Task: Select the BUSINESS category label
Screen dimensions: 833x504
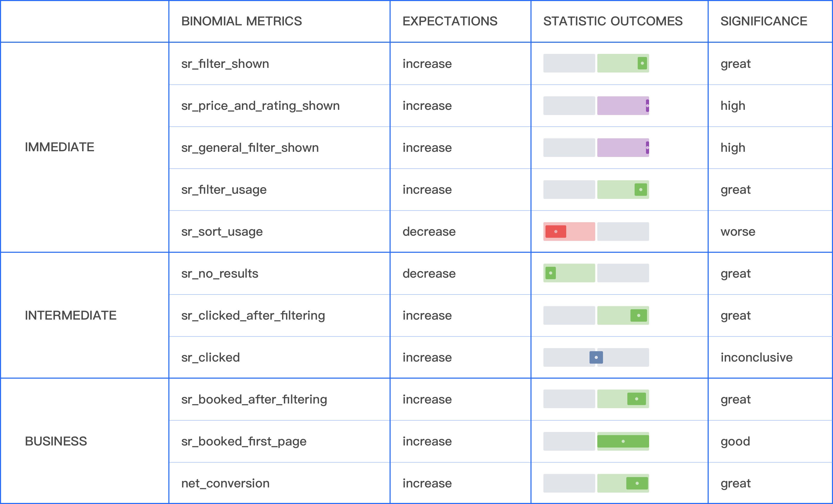Action: (56, 442)
